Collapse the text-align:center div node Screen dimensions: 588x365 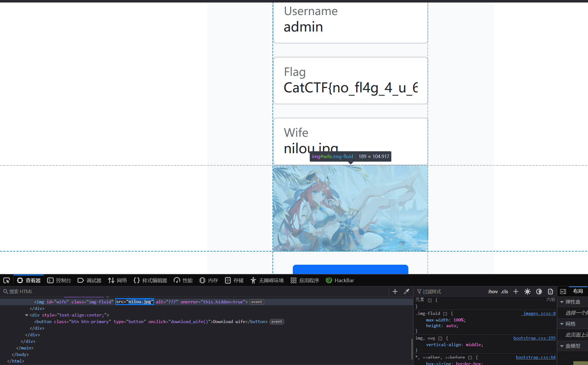[27, 315]
